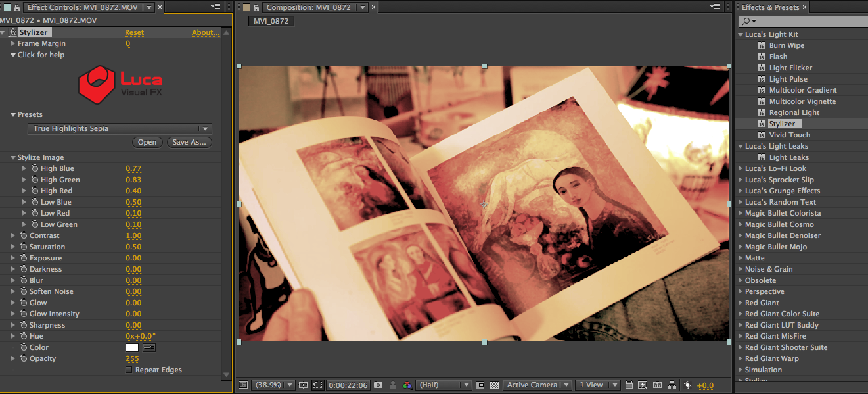This screenshot has height=394, width=868.
Task: Expand the Magic Bullet Colorista category
Action: pos(741,214)
